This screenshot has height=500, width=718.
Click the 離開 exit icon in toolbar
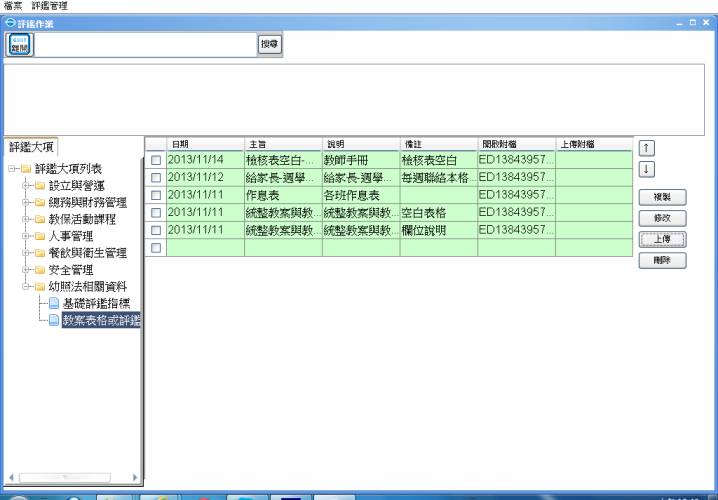coord(20,45)
